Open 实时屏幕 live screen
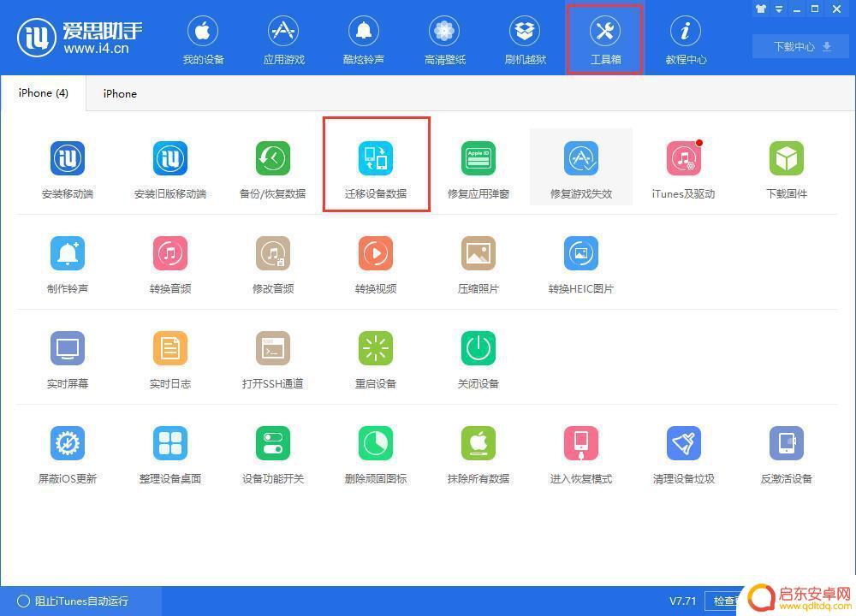This screenshot has height=616, width=856. point(67,359)
